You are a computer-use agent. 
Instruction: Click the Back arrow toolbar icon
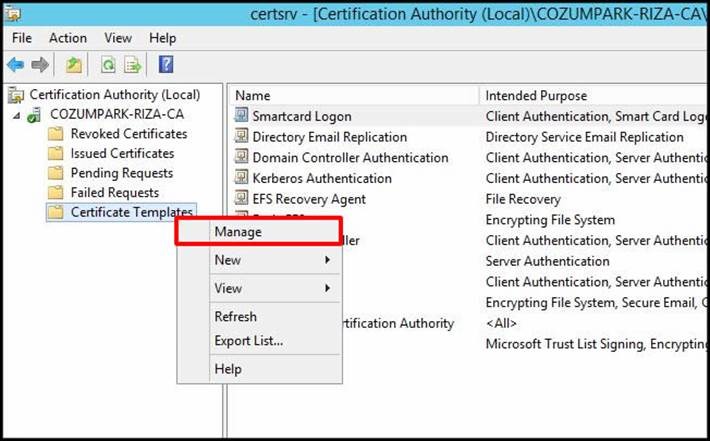(x=15, y=65)
